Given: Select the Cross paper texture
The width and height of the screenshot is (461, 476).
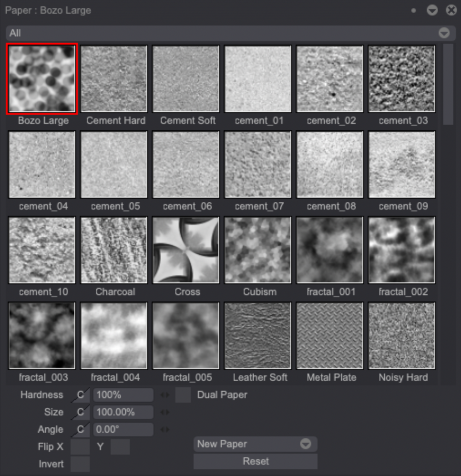Looking at the screenshot, I should coord(186,250).
